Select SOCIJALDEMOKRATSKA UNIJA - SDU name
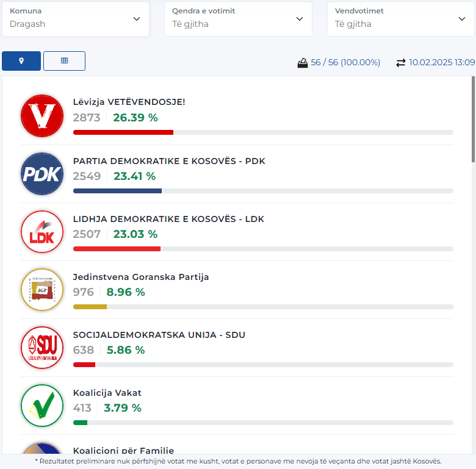This screenshot has height=469, width=476. (159, 335)
